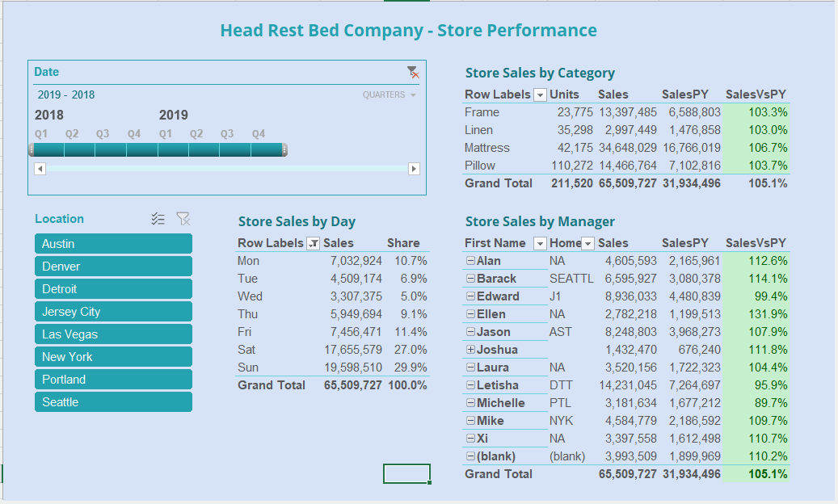Open the QUARTERS time level dropdown
This screenshot has width=838, height=504.
[390, 95]
